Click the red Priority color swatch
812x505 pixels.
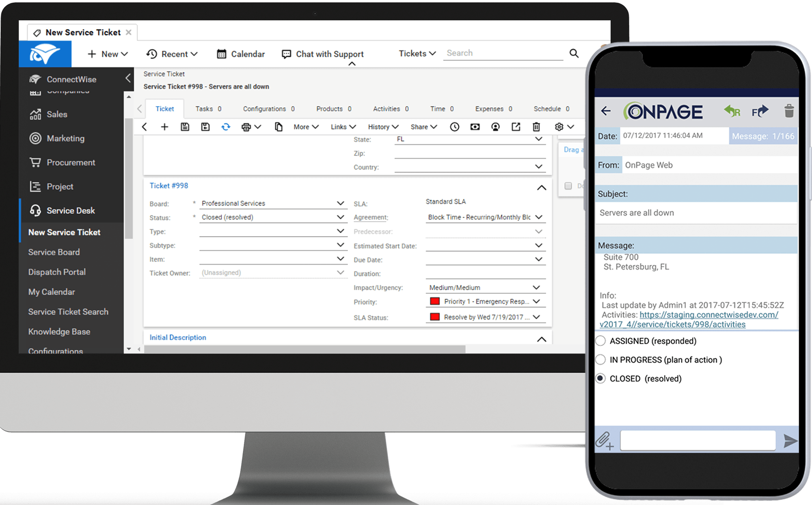(x=434, y=301)
